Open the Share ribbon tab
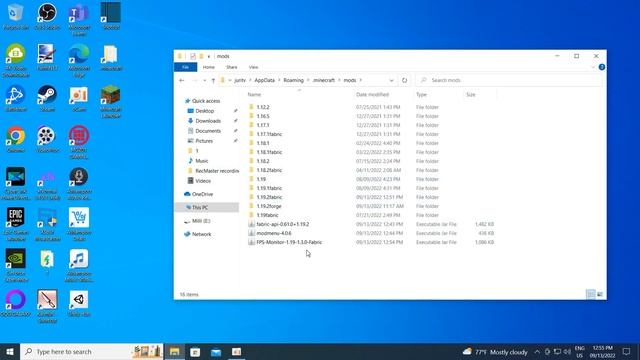Image resolution: width=640 pixels, height=360 pixels. click(231, 67)
